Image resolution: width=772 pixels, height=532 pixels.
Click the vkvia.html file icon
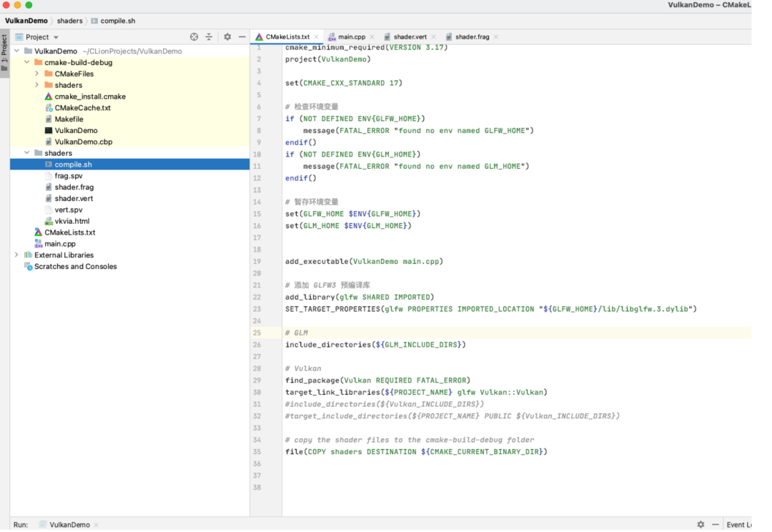tap(49, 221)
